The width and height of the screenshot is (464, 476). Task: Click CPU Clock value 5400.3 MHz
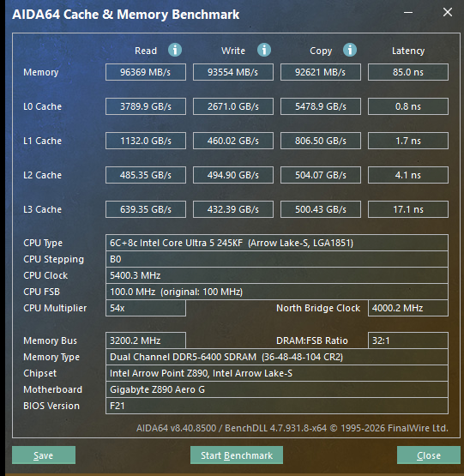(x=277, y=275)
